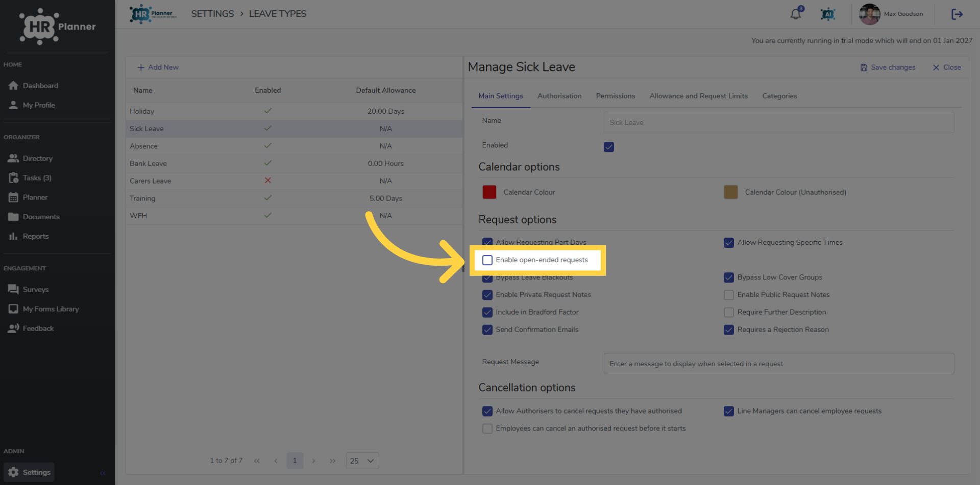
Task: Open Tasks (3) in the sidebar
Action: point(30,178)
